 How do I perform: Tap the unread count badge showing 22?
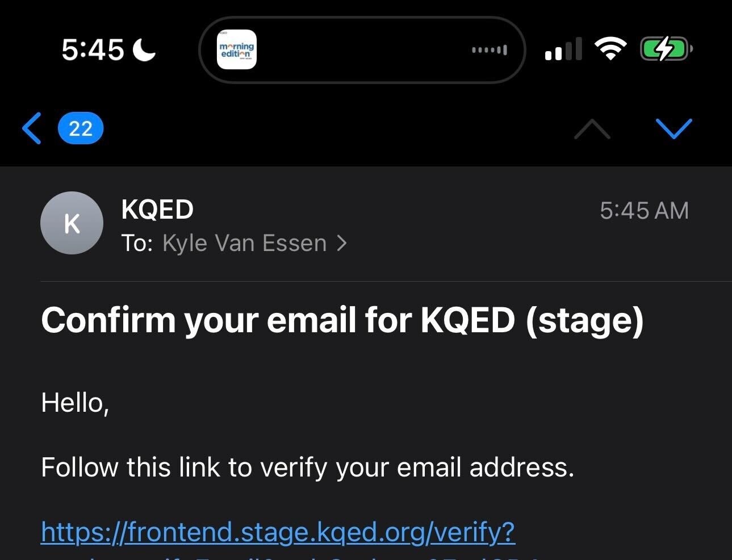[81, 129]
